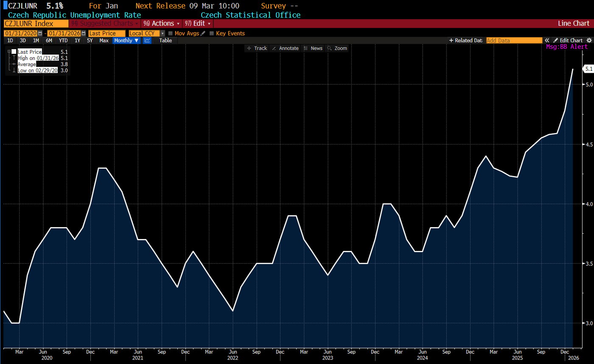This screenshot has height=364, width=594.
Task: Click the 3.5 y-axis label
Action: pyautogui.click(x=589, y=264)
